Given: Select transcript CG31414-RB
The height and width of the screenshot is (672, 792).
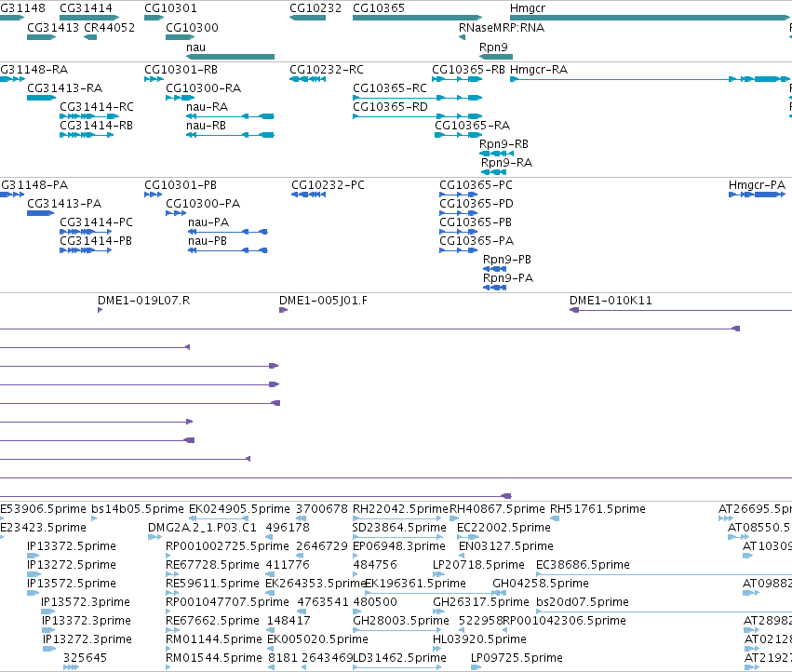Looking at the screenshot, I should coord(87,135).
